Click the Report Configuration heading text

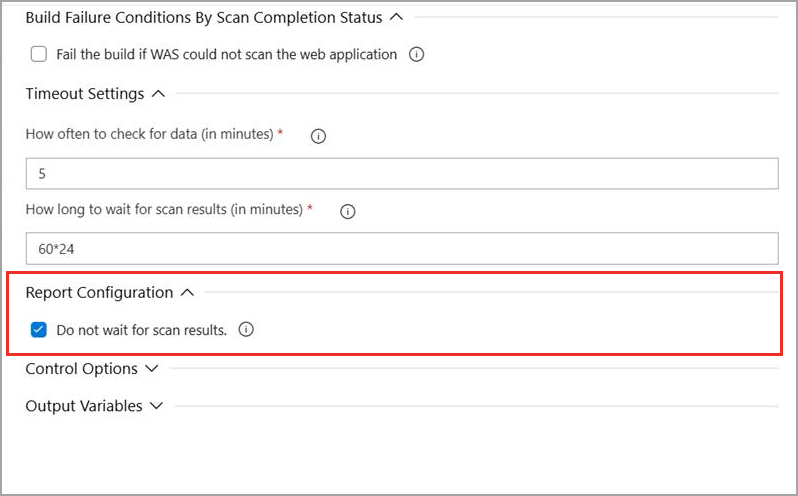[x=99, y=293]
